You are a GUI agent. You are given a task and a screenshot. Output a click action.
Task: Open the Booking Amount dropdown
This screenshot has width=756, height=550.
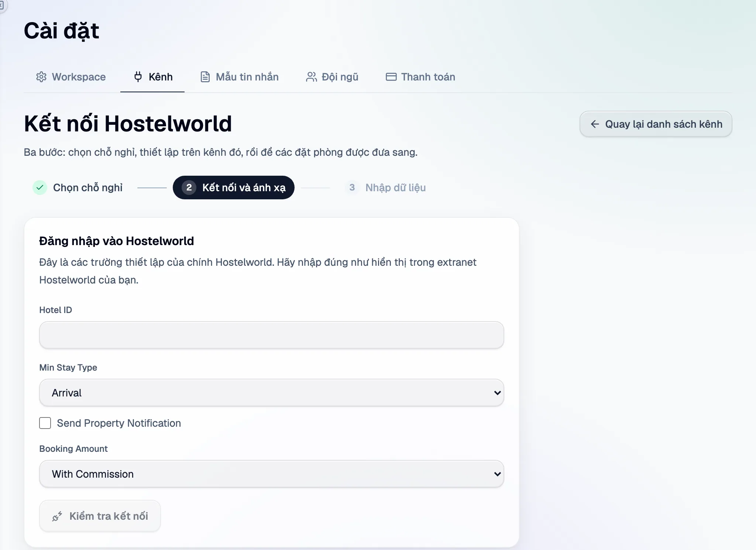pyautogui.click(x=272, y=474)
